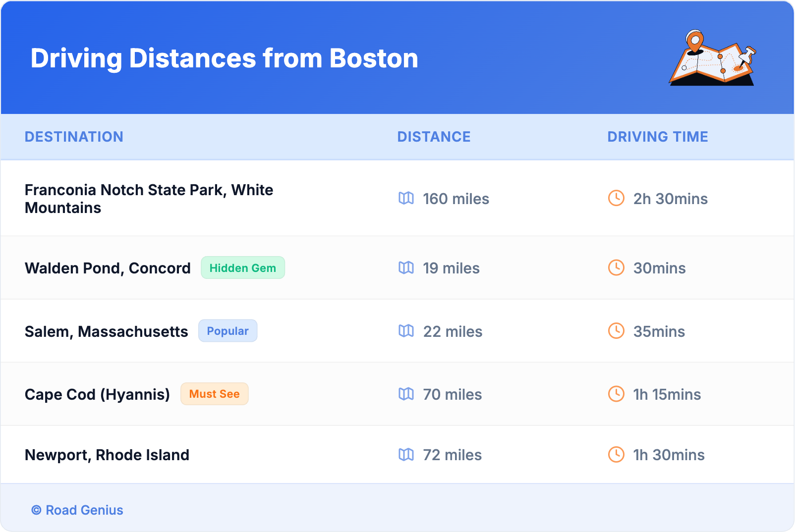The width and height of the screenshot is (795, 532).
Task: Click the 2h 30mins driving time
Action: [670, 199]
